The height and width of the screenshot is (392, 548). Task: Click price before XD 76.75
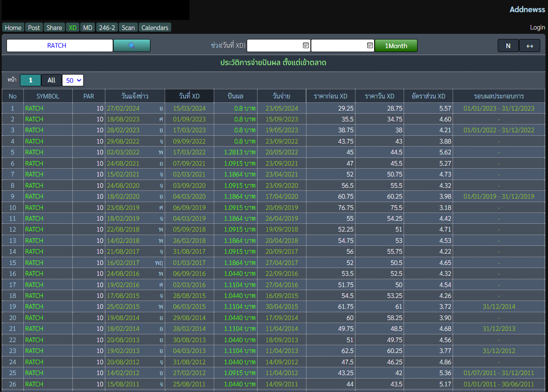click(x=346, y=208)
